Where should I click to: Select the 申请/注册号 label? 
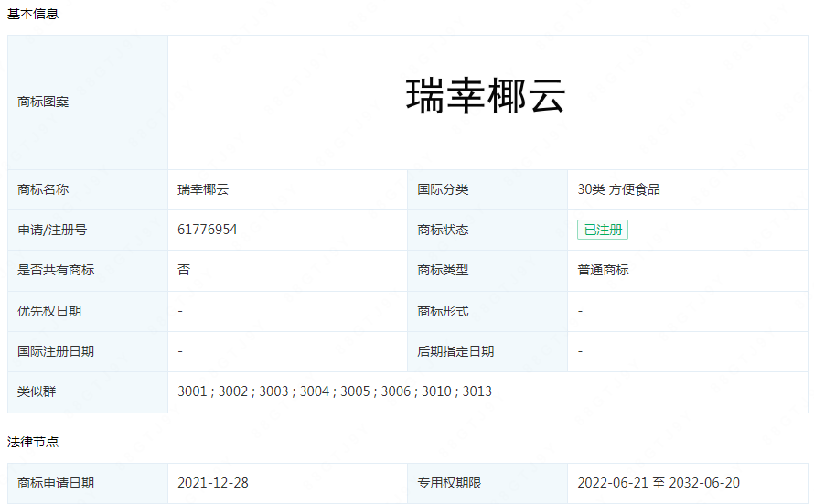(52, 230)
